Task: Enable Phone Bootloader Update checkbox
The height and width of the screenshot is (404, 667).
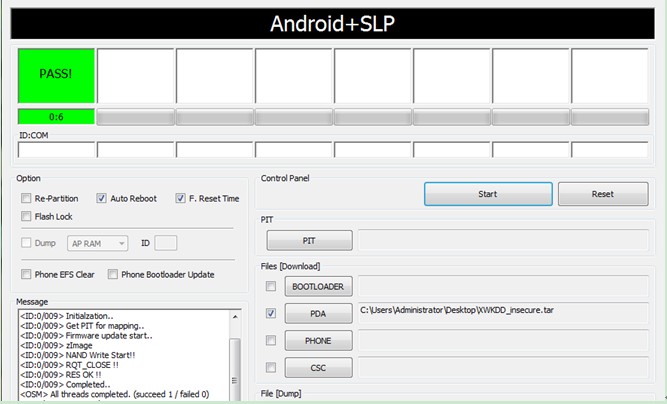Action: click(x=113, y=274)
